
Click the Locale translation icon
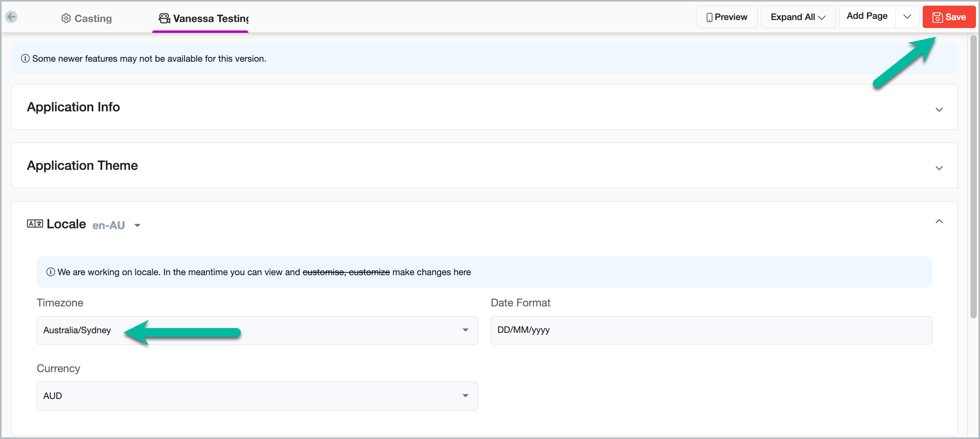pyautogui.click(x=35, y=224)
